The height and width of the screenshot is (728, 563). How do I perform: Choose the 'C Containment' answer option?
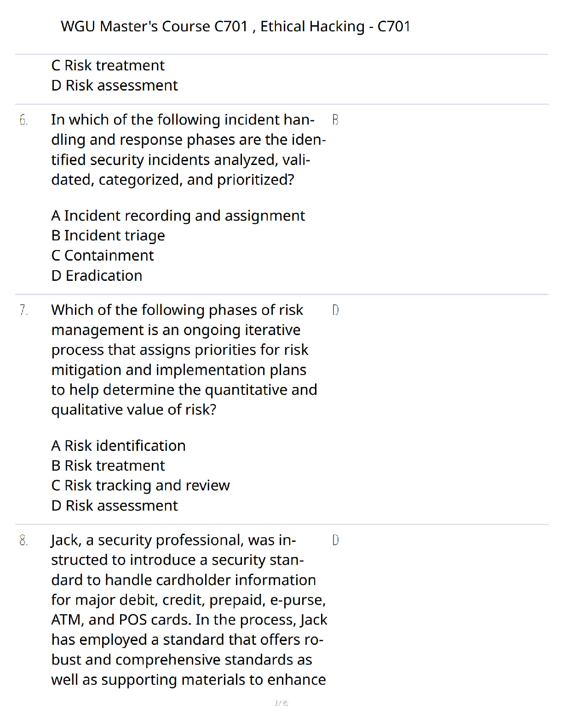(103, 256)
